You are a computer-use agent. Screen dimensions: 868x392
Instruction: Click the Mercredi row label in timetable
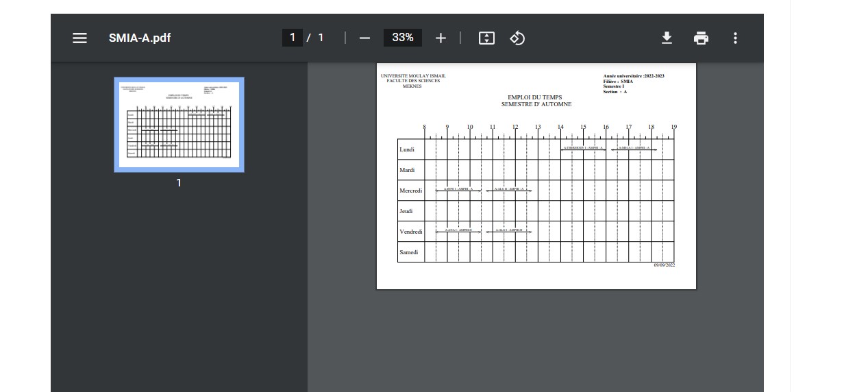click(x=411, y=191)
